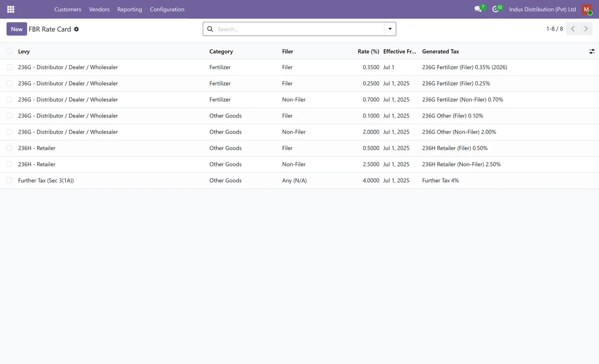Sort by the Levy column header
This screenshot has height=364, width=599.
click(x=24, y=51)
